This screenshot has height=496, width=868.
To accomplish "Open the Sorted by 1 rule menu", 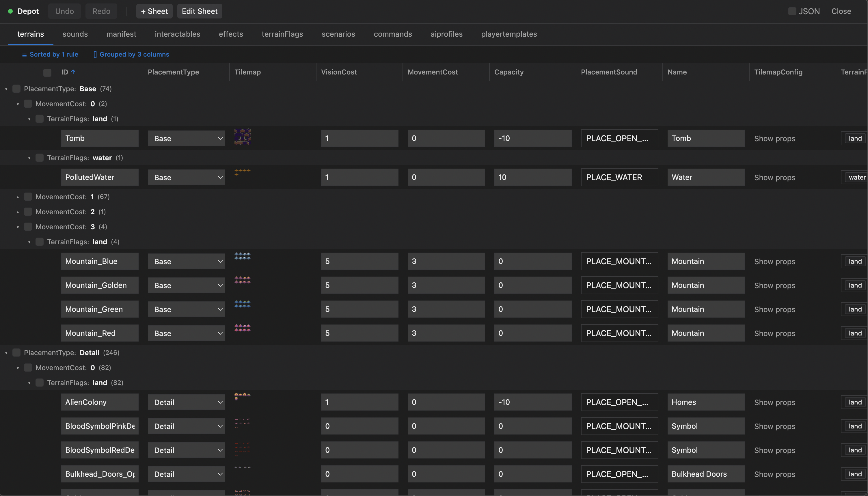I will tap(50, 55).
